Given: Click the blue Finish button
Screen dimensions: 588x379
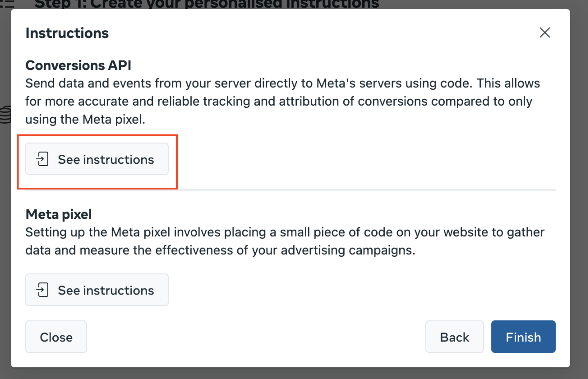Looking at the screenshot, I should 523,337.
